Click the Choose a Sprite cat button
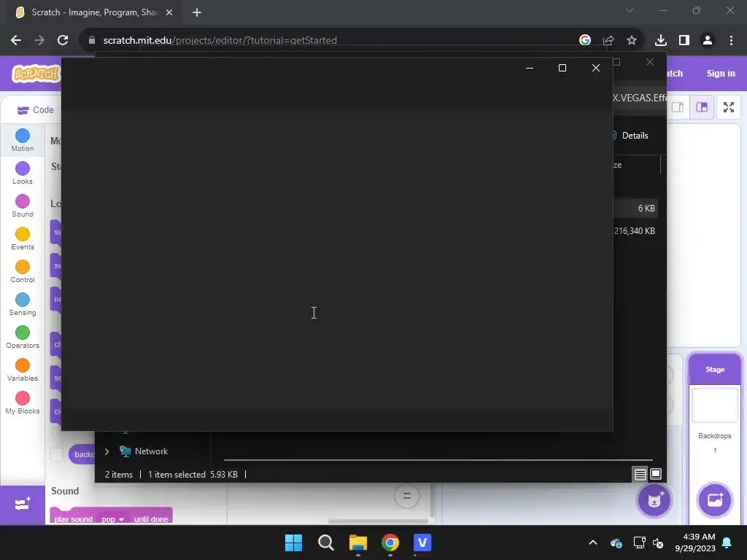747x560 pixels. coord(654,500)
